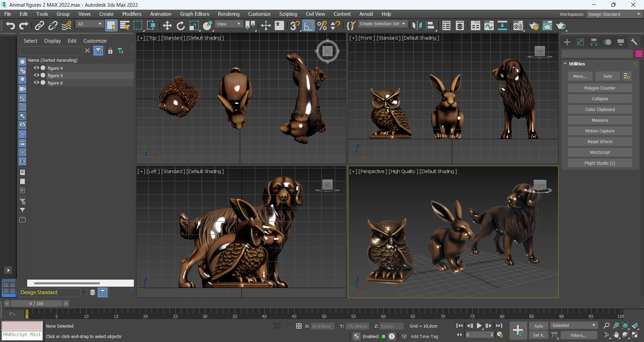Screen dimensions: 644x342
Task: Open the Curve Editor icon
Action: [x=489, y=25]
